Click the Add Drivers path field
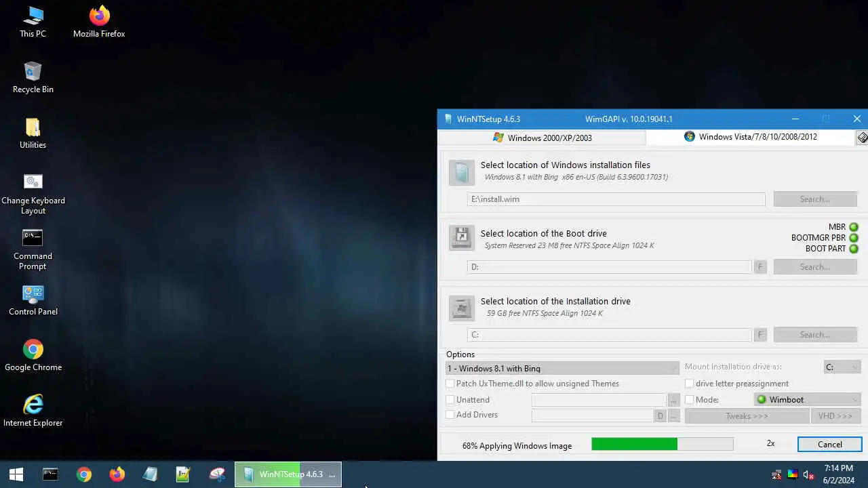868x488 pixels. (x=593, y=415)
